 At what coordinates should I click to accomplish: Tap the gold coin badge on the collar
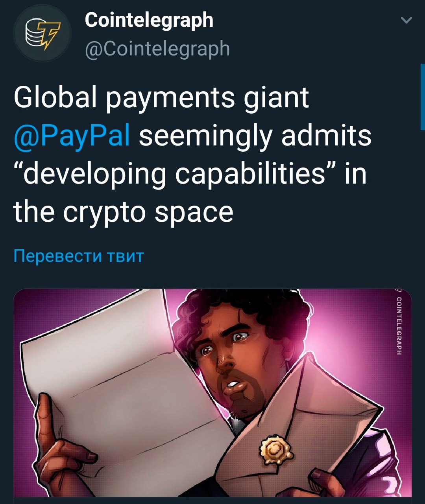(275, 449)
